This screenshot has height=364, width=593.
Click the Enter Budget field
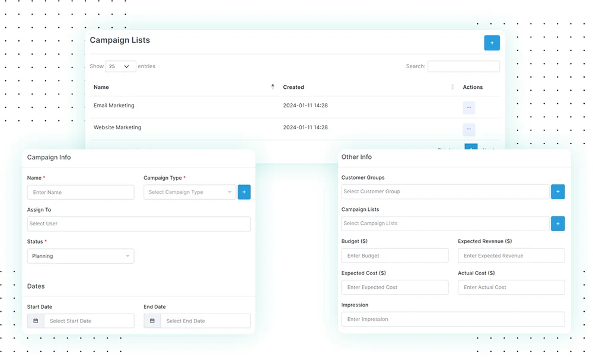[x=395, y=256]
